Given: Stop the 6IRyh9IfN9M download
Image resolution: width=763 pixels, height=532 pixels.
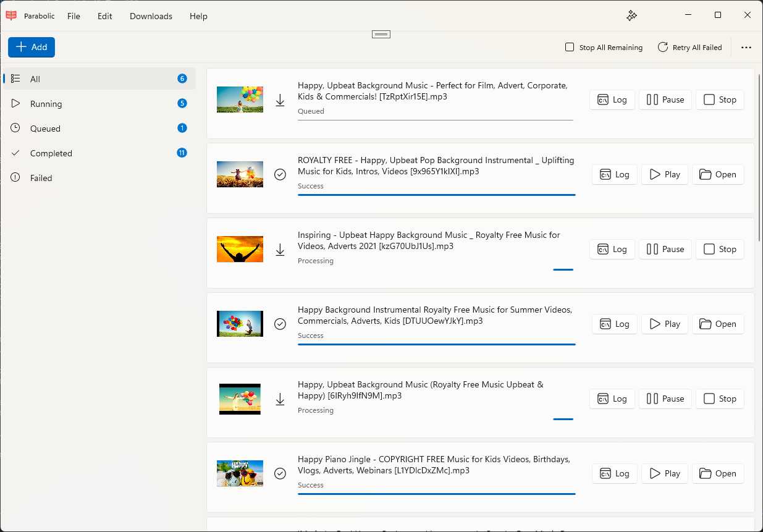Looking at the screenshot, I should coord(720,399).
